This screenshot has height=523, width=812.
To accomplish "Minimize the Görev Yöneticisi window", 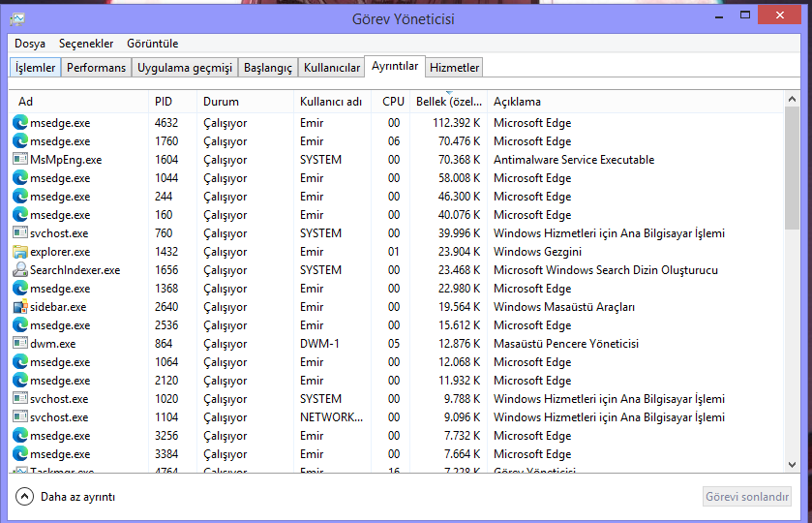I will (x=719, y=16).
